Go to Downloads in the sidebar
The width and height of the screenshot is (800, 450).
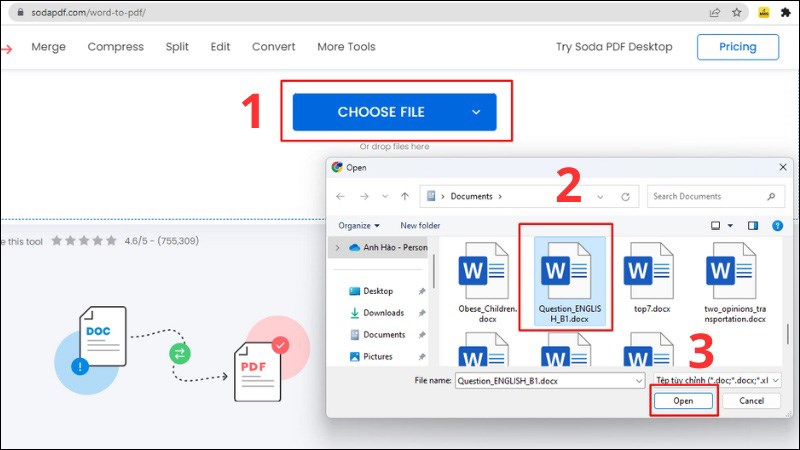[383, 313]
